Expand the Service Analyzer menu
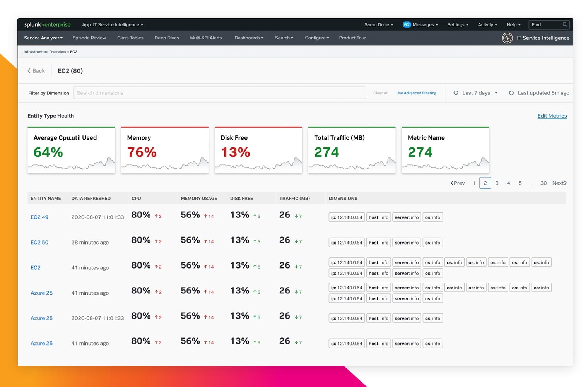This screenshot has width=588, height=387. click(43, 38)
